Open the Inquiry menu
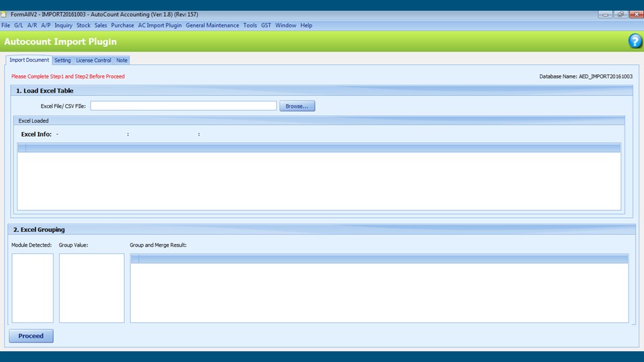644x362 pixels. click(x=64, y=25)
